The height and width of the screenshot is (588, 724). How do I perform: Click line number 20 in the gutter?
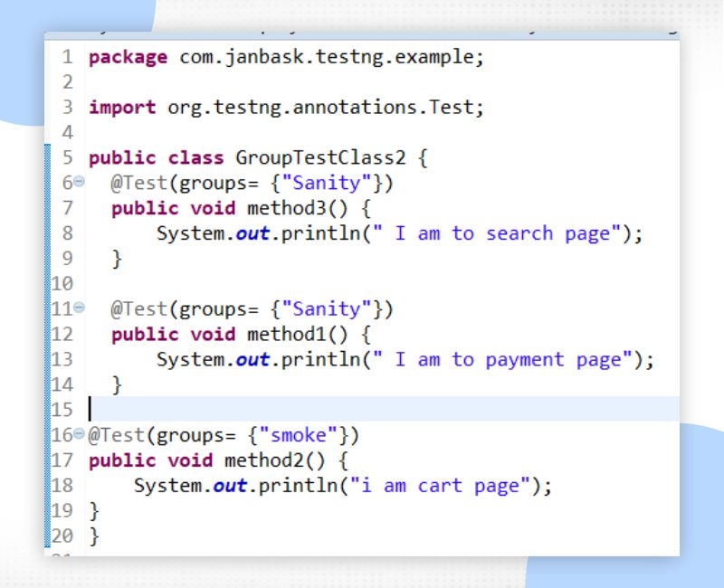pyautogui.click(x=62, y=536)
